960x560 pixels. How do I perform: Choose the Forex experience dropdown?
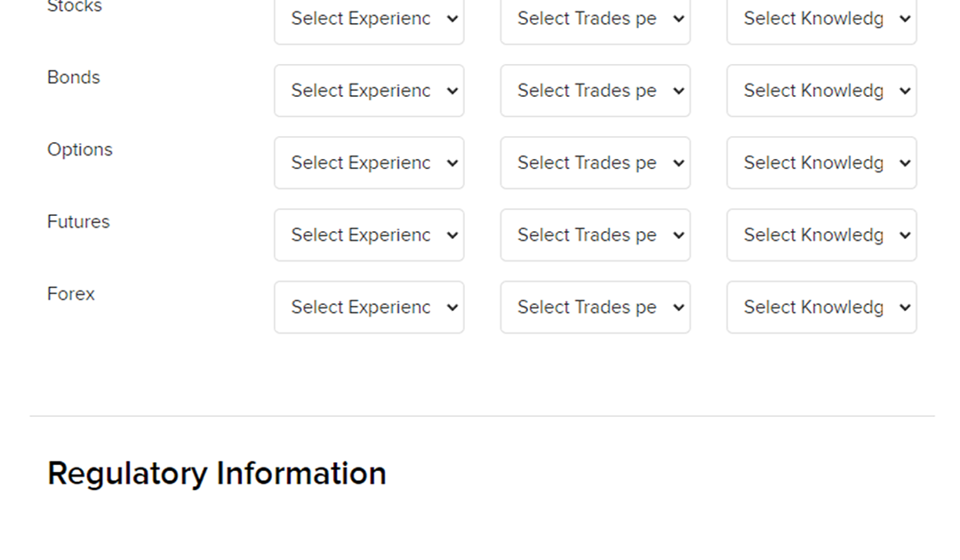point(369,307)
